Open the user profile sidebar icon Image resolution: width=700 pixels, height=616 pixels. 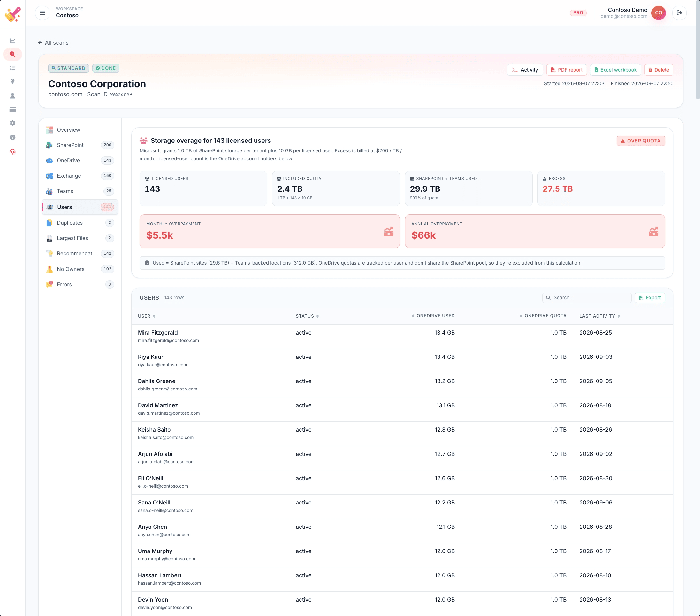click(13, 96)
